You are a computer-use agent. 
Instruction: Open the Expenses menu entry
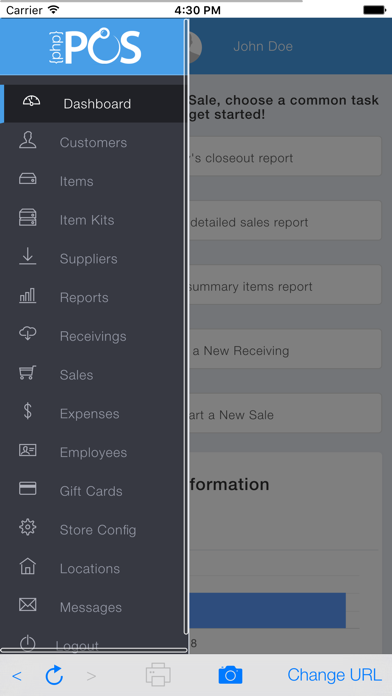[92, 414]
